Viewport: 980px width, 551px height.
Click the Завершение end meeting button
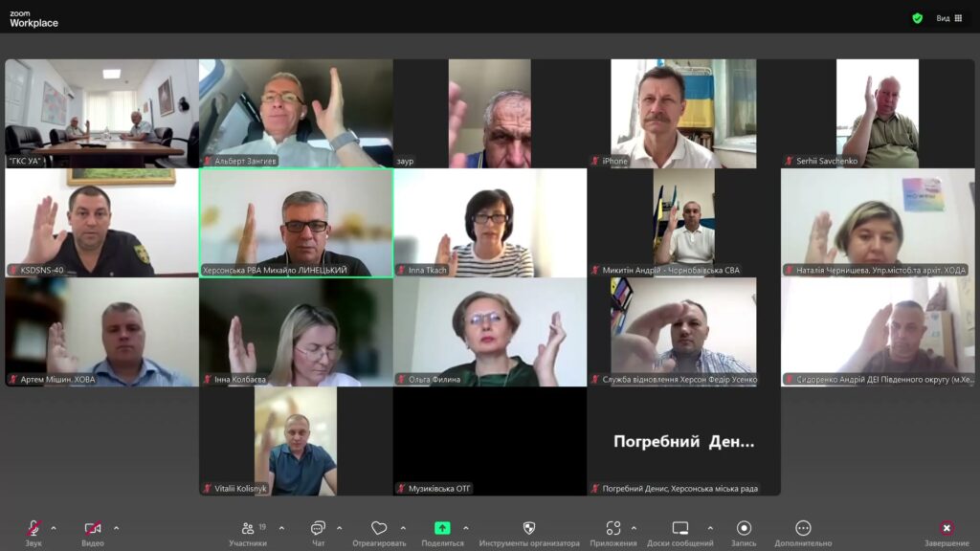click(x=946, y=528)
